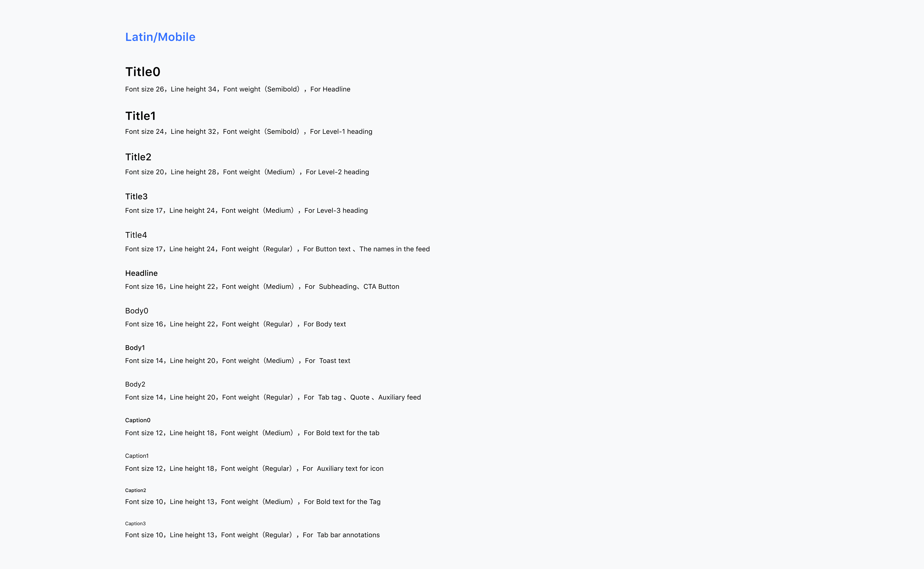924x569 pixels.
Task: Select the Caption1 style label
Action: click(x=137, y=456)
